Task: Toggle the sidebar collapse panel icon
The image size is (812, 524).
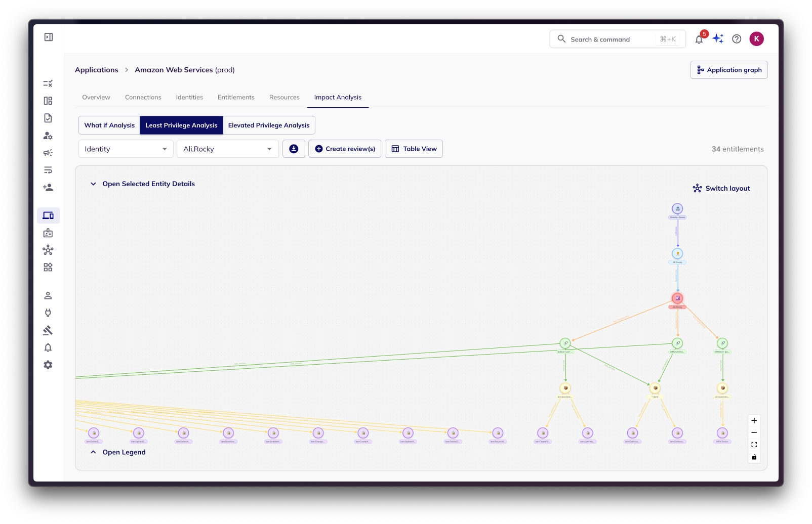Action: (x=49, y=37)
